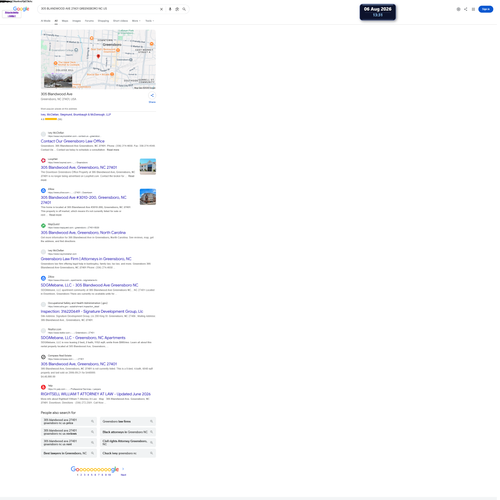The image size is (500, 500).
Task: Open the AI Mode tab
Action: coord(46,21)
